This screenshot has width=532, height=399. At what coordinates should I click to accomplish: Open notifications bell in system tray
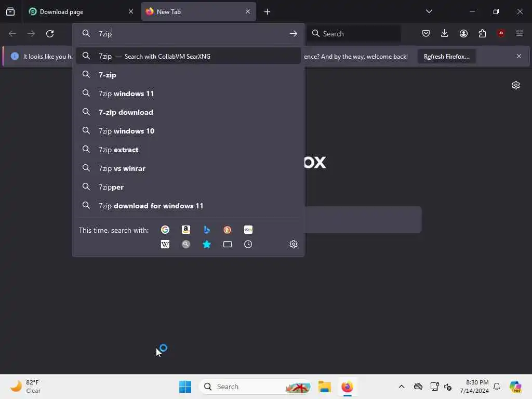(497, 387)
